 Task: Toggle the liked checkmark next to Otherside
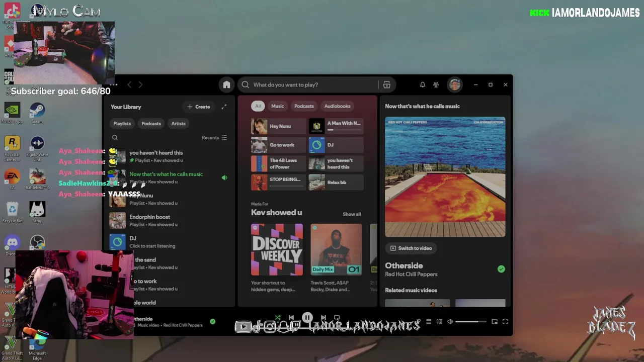click(x=501, y=269)
